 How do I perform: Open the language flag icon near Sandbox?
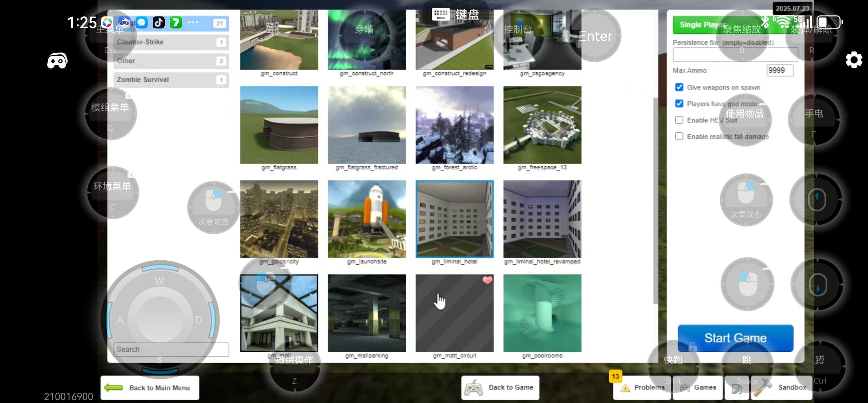[737, 388]
